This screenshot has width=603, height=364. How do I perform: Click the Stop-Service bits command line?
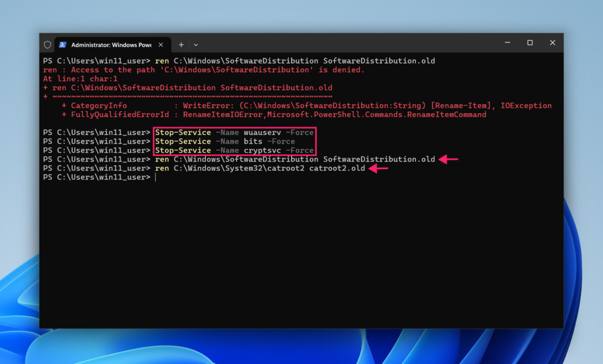(225, 141)
